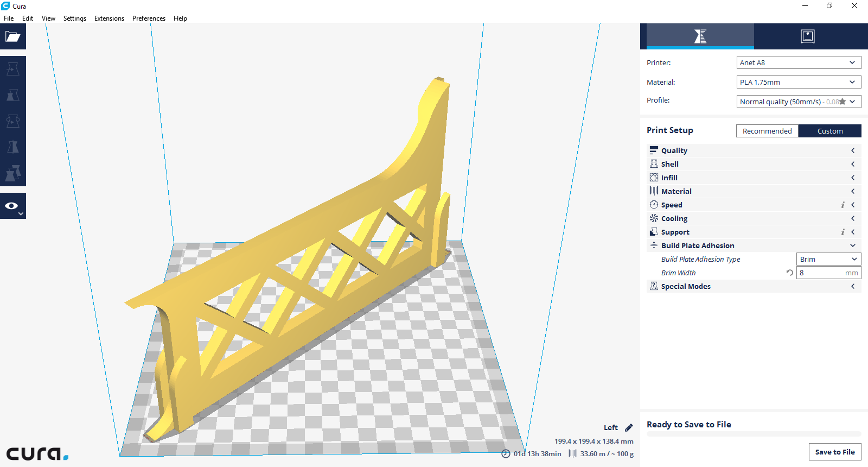Expand the Speed settings chevron
Screen dimensions: 868x467
point(853,205)
